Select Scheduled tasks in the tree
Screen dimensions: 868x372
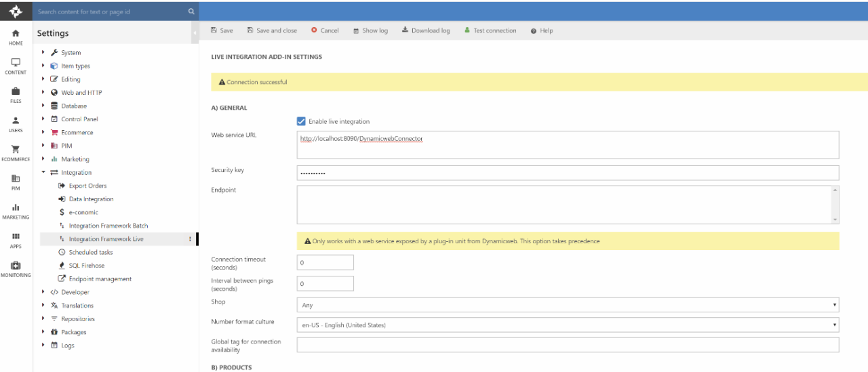[90, 252]
